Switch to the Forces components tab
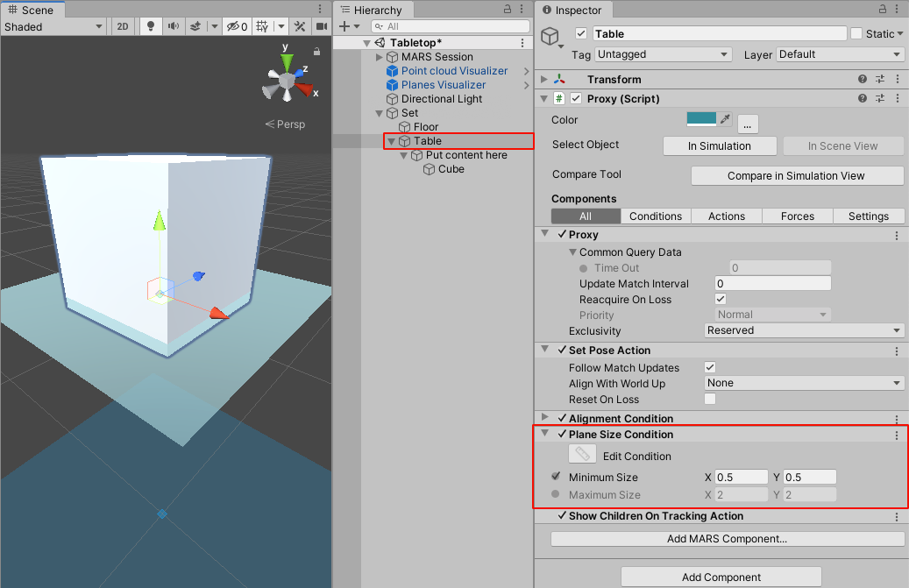This screenshot has height=588, width=909. pos(797,216)
